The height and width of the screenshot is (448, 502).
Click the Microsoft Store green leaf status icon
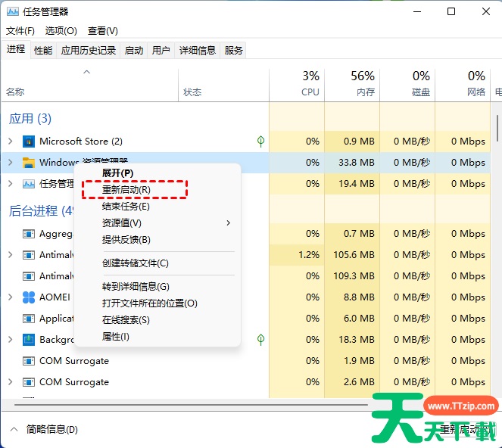click(x=261, y=141)
